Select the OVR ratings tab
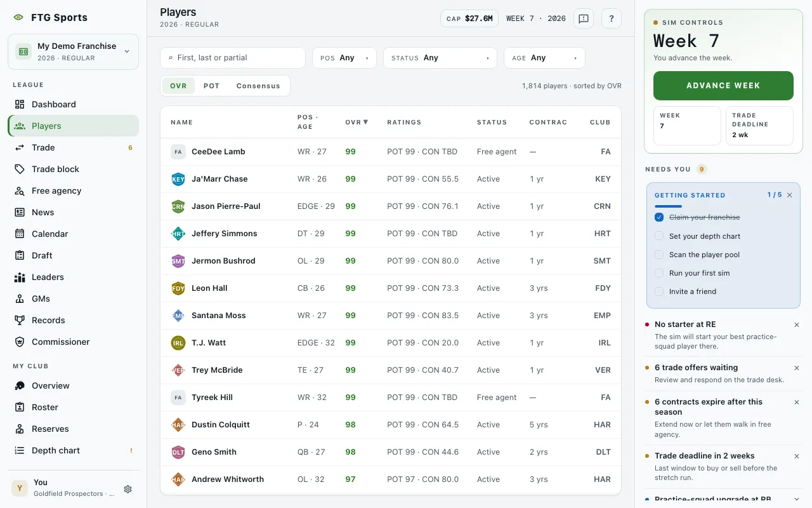The width and height of the screenshot is (812, 508). [178, 86]
